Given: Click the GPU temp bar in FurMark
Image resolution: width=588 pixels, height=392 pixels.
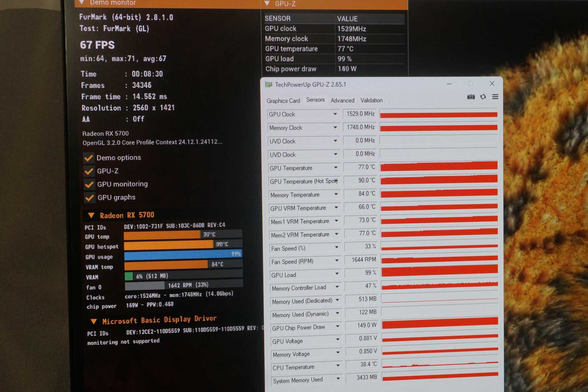Looking at the screenshot, I should (x=183, y=235).
